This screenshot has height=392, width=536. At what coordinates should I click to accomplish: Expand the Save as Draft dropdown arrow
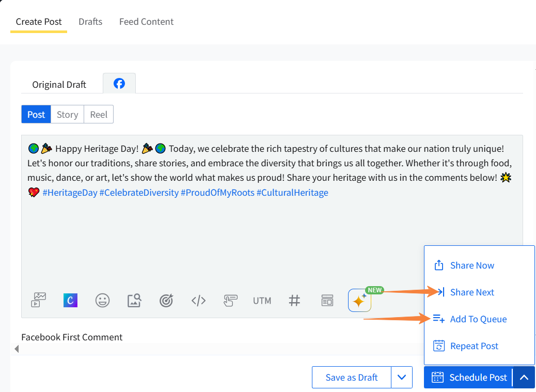point(402,378)
